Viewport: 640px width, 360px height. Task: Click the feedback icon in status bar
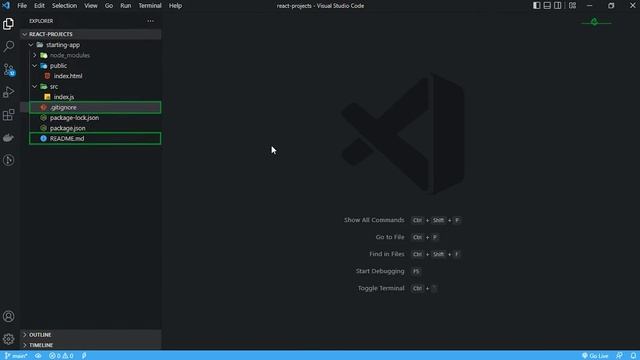[619, 356]
